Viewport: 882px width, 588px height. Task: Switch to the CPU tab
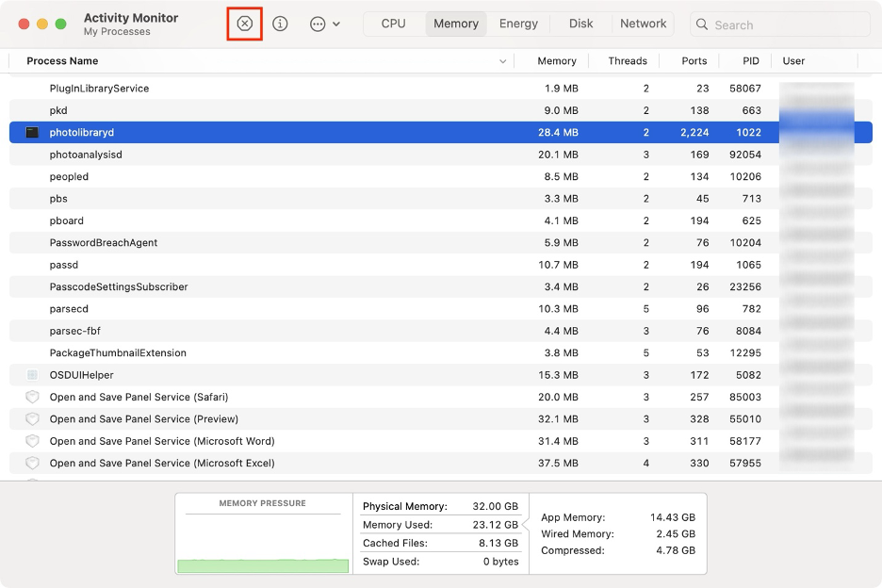tap(394, 24)
